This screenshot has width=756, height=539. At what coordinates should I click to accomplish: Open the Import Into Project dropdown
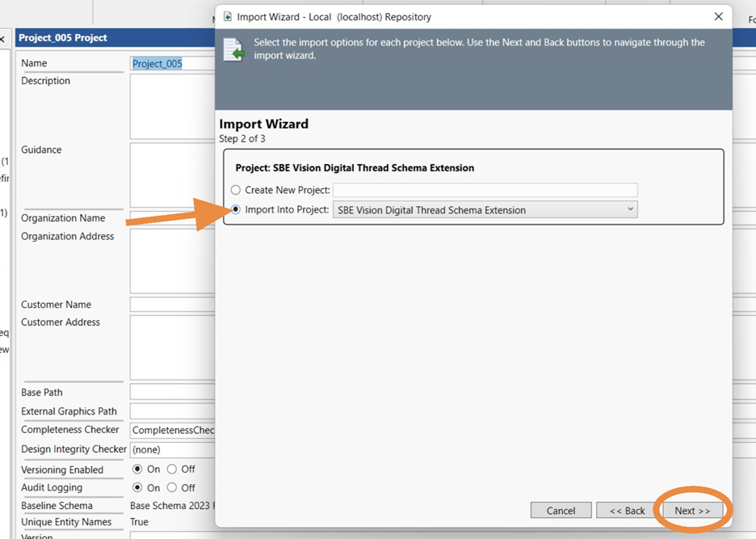coord(485,210)
